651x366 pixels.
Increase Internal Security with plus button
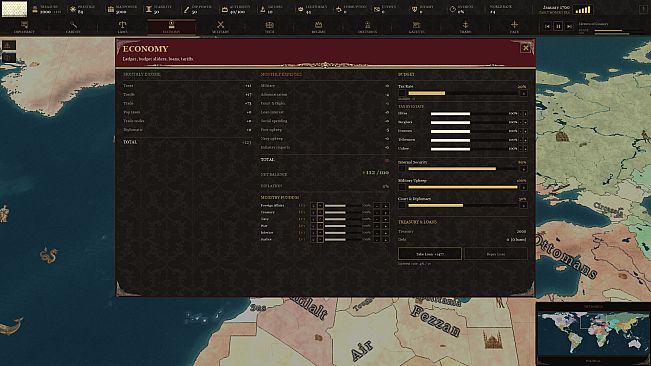tap(524, 169)
